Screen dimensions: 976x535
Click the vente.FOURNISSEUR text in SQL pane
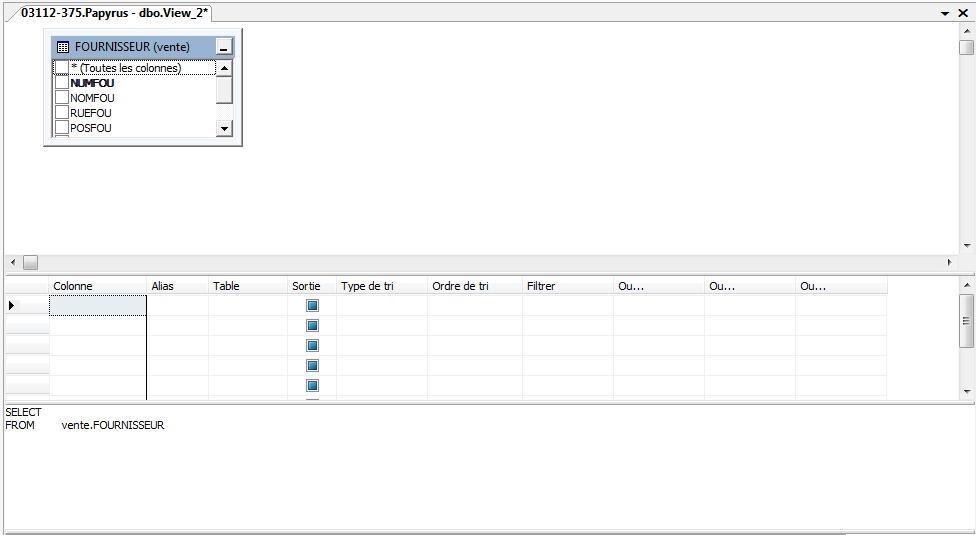tap(112, 425)
